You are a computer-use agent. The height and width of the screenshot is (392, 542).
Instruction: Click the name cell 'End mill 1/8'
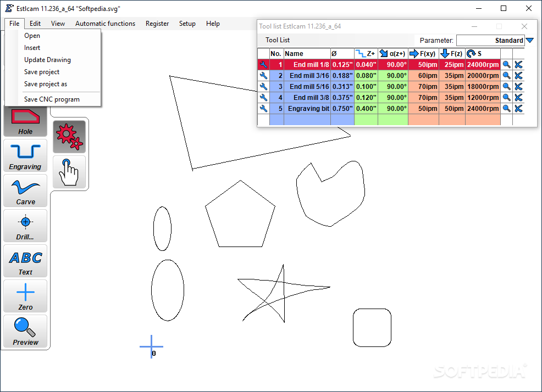[307, 65]
